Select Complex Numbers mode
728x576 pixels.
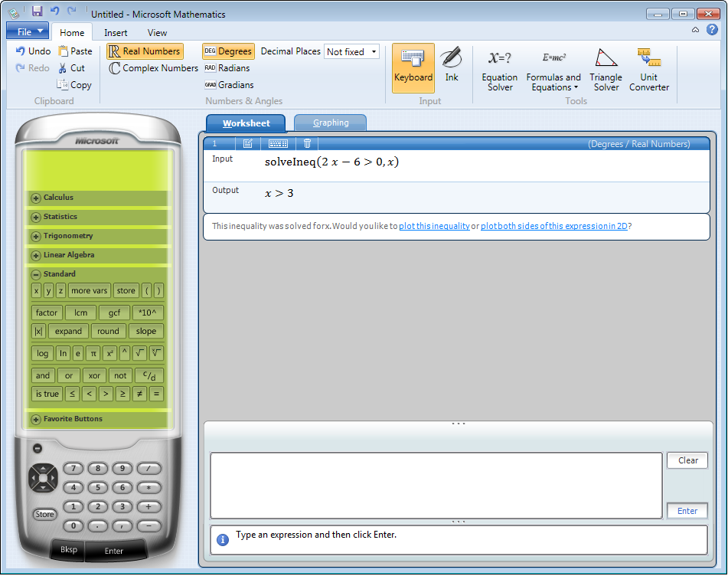tap(154, 68)
